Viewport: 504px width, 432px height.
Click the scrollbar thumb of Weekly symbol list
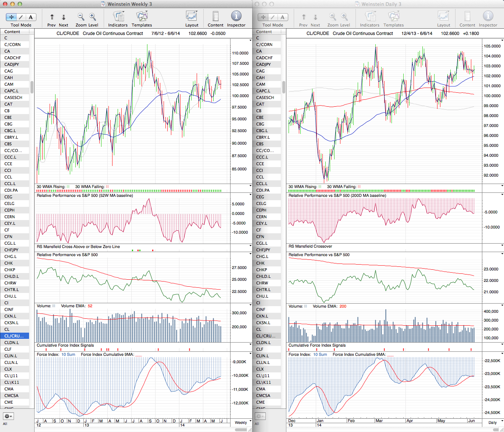click(32, 87)
